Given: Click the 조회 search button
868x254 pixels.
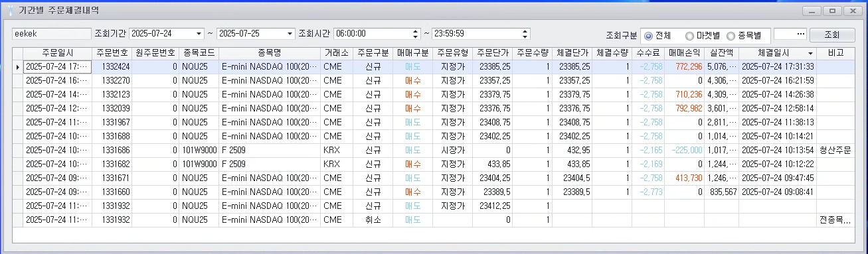Looking at the screenshot, I should click(x=833, y=34).
